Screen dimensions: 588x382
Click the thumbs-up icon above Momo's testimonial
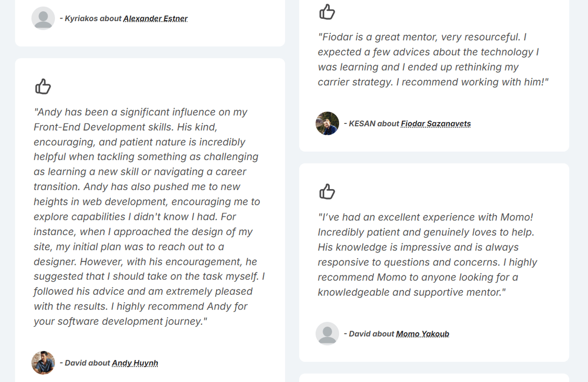[327, 191]
